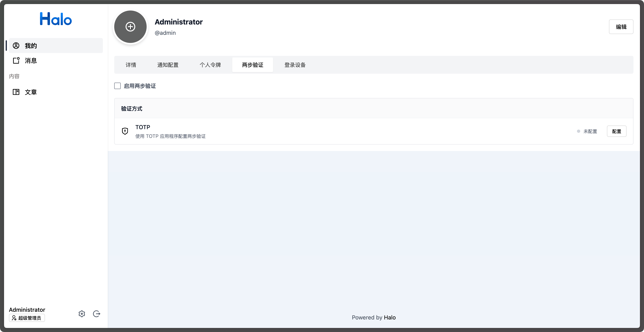Click the book icon beside 文章
The height and width of the screenshot is (332, 644).
[16, 92]
